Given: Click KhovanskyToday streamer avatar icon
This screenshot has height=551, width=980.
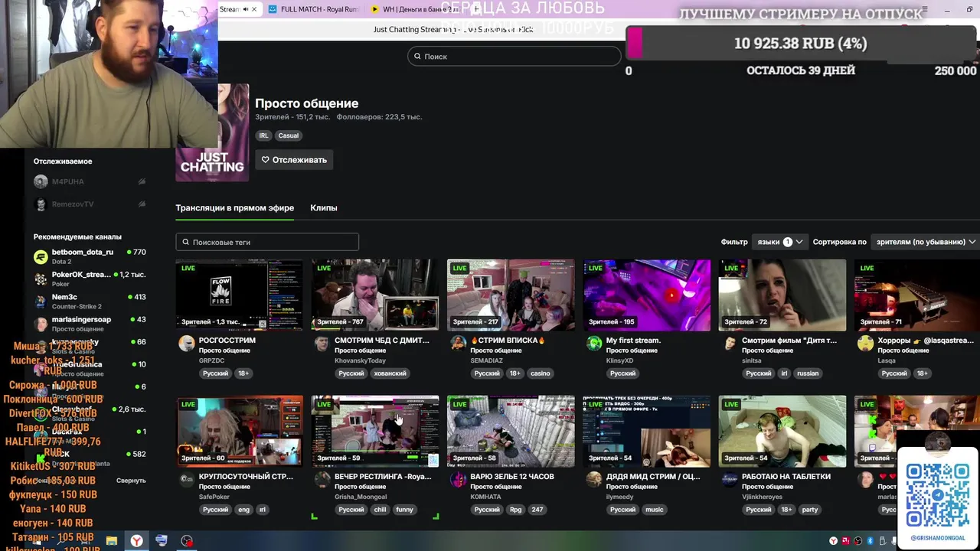Looking at the screenshot, I should click(322, 343).
